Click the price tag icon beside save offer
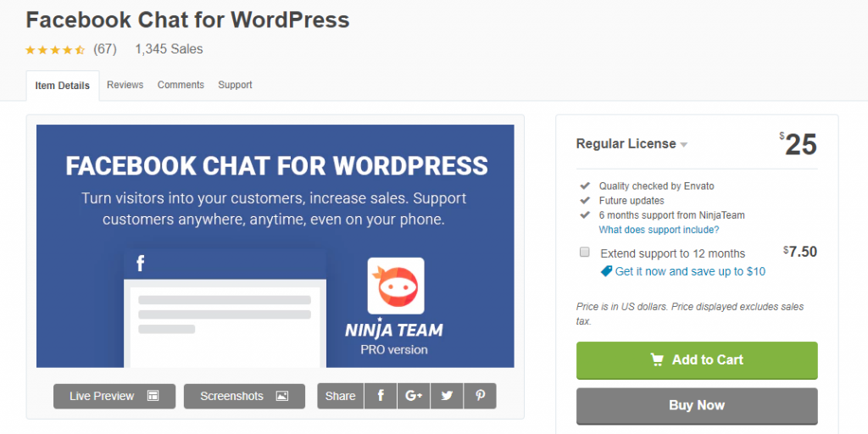The width and height of the screenshot is (868, 434). tap(607, 271)
